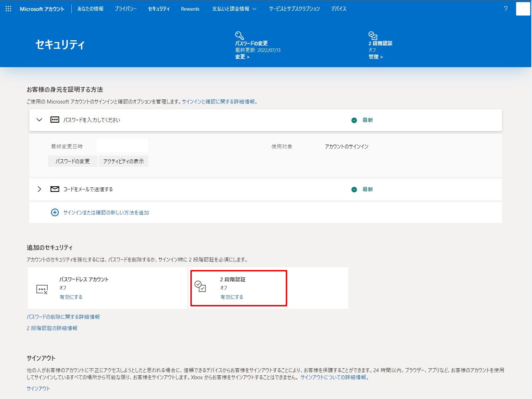The image size is (532, 399).
Task: Click the パスワードの変更 button
Action: click(72, 161)
